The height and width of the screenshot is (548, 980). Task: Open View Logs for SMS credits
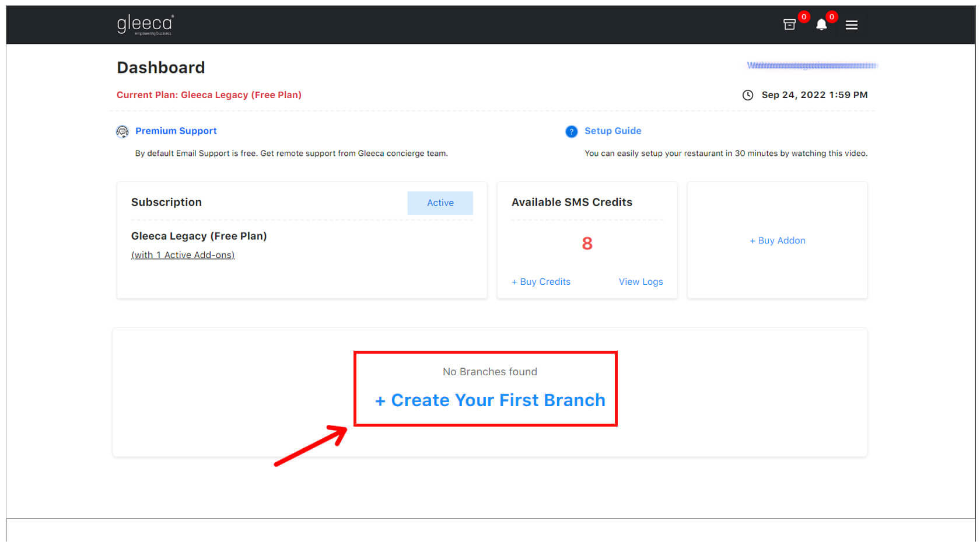coord(640,281)
